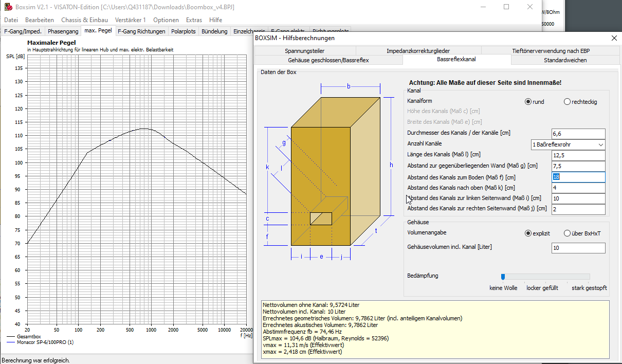Click the Länge des Kanals (Maß l) field
The height and width of the screenshot is (364, 622).
tap(578, 155)
